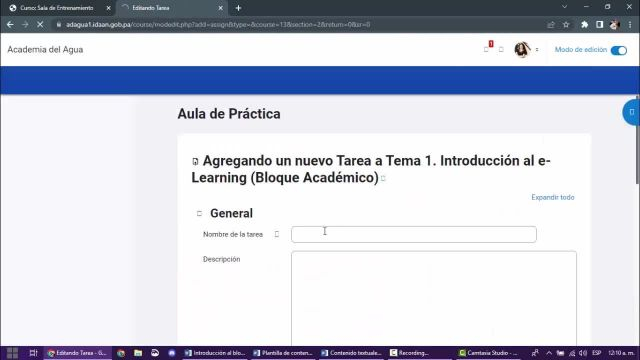Go back in browser
This screenshot has height=360, width=640.
[x=10, y=24]
